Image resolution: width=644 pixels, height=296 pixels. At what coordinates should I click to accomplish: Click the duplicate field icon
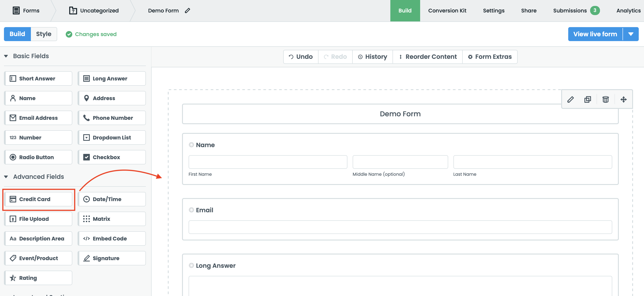pyautogui.click(x=587, y=100)
